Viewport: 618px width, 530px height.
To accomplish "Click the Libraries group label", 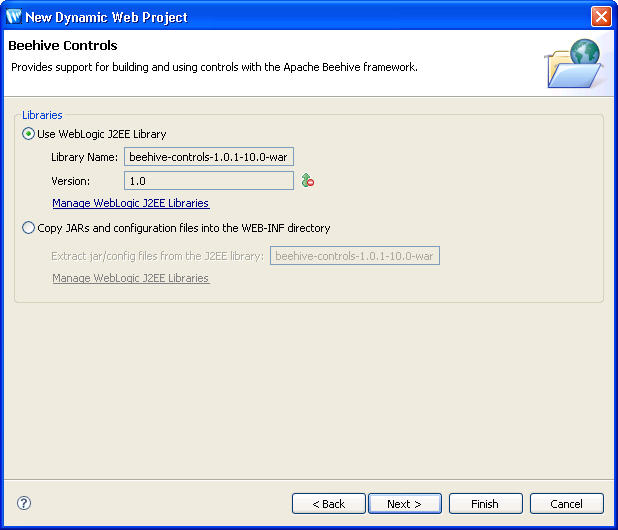I will [x=42, y=115].
